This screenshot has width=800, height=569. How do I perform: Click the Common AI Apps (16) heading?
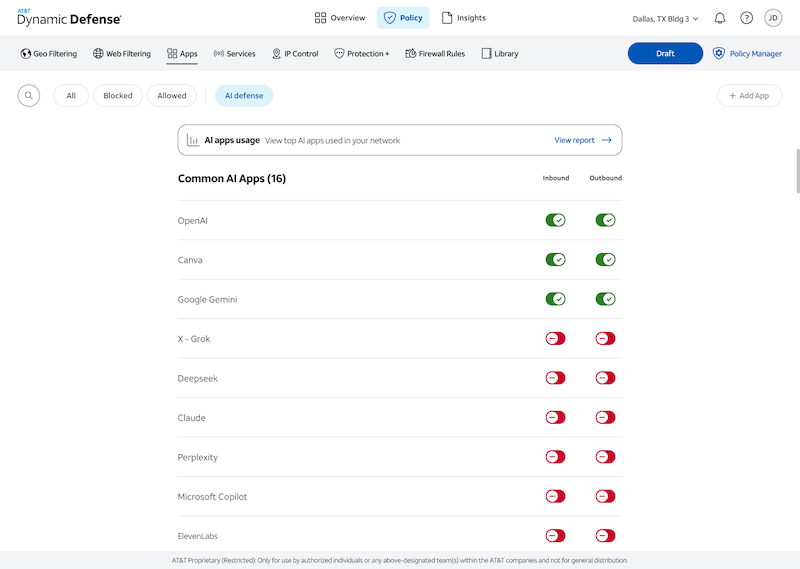click(x=232, y=179)
